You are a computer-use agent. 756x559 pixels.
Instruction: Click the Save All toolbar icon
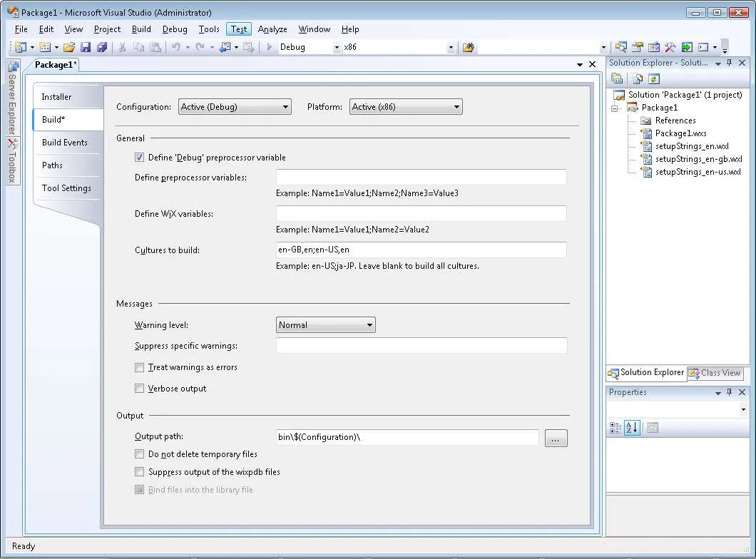coord(102,48)
